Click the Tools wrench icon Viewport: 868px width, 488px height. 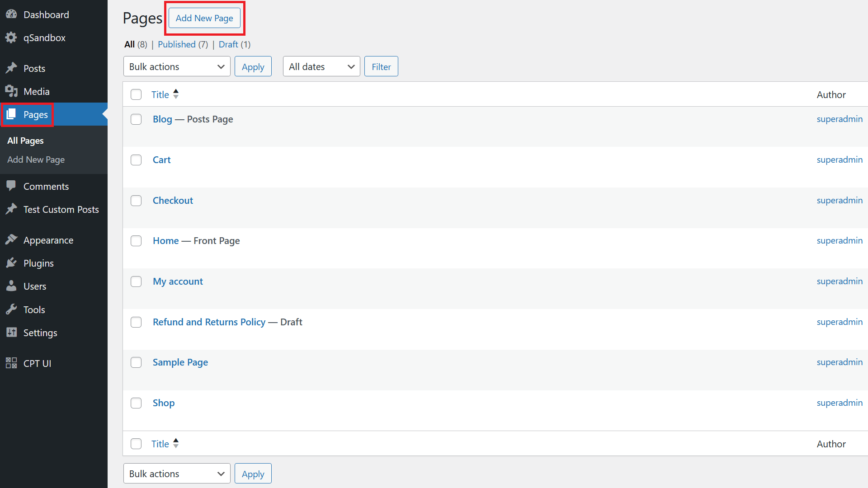click(x=11, y=310)
